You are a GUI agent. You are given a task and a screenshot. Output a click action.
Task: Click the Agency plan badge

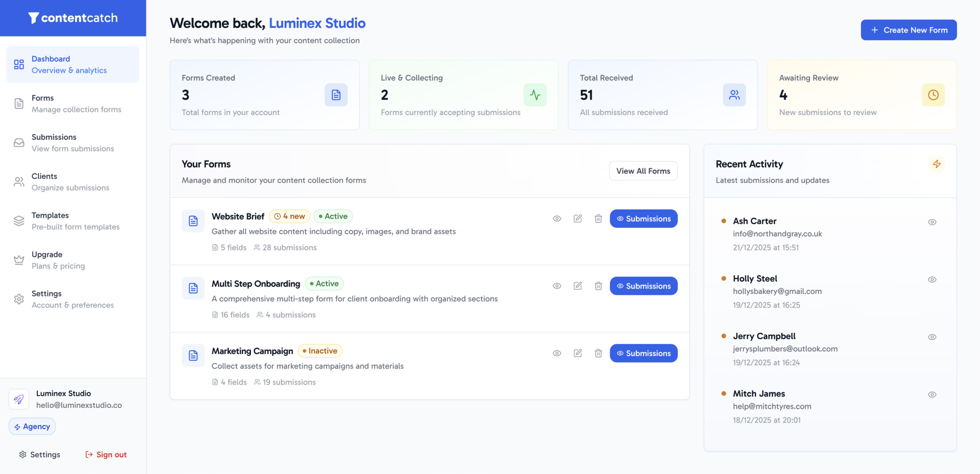pyautogui.click(x=32, y=427)
